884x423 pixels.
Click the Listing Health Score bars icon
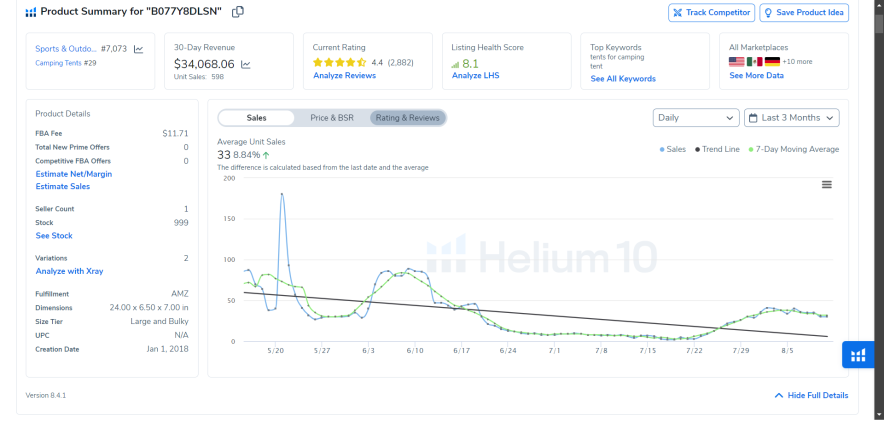pos(456,65)
